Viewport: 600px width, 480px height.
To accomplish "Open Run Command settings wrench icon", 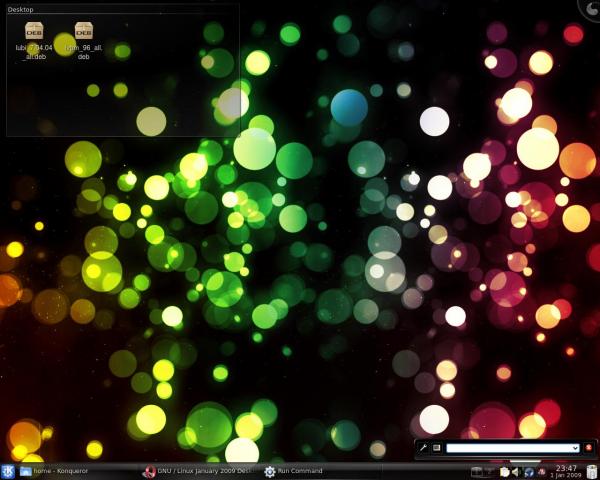I will coord(423,447).
